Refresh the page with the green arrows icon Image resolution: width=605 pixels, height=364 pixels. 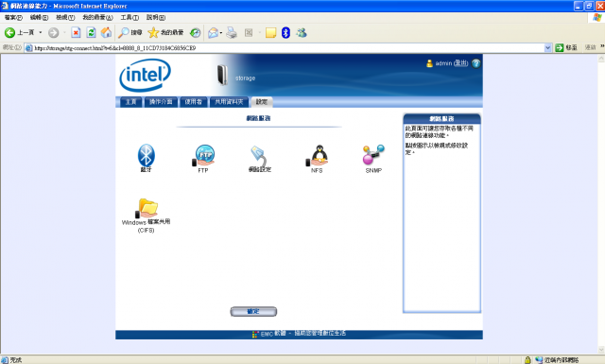[91, 33]
